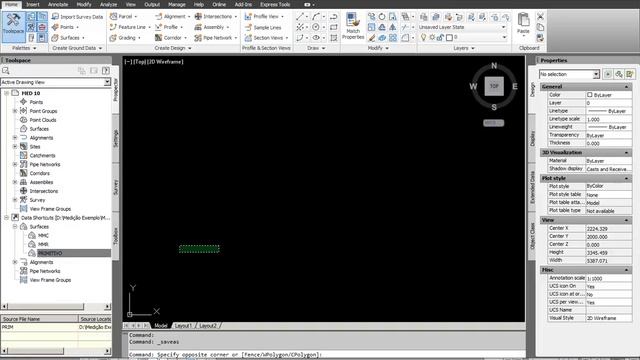The width and height of the screenshot is (640, 360).
Task: Click the layer lightbulb on/off icon
Action: (423, 38)
